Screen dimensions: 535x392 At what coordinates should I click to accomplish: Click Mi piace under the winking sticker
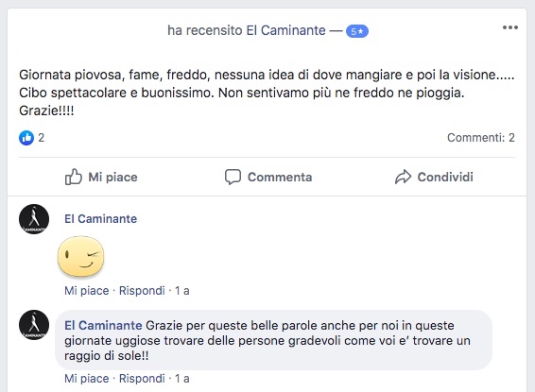[x=87, y=291]
